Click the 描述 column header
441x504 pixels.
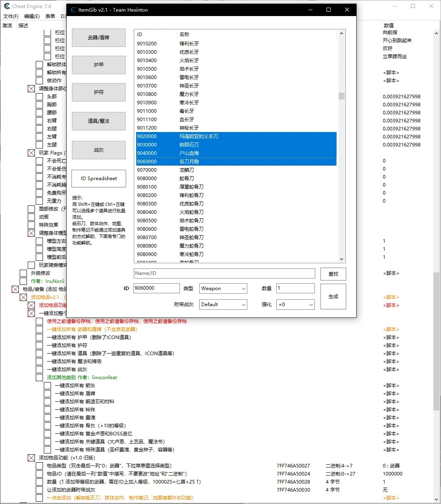[23, 26]
